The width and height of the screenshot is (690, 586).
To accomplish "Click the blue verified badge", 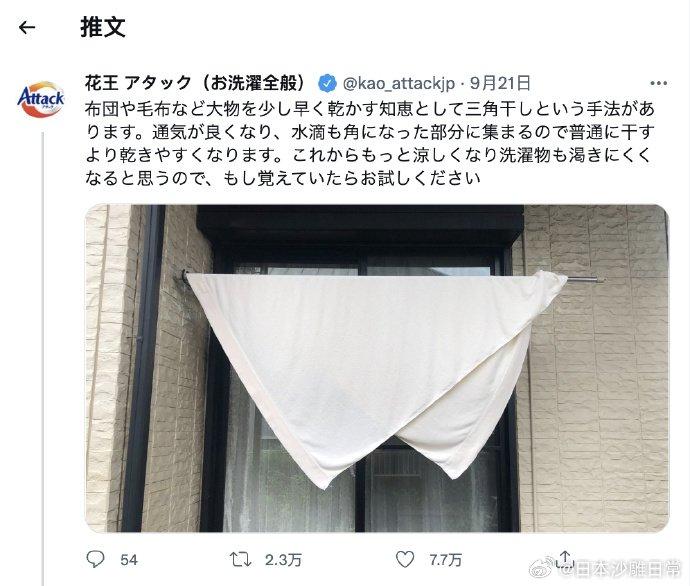I will pos(327,83).
